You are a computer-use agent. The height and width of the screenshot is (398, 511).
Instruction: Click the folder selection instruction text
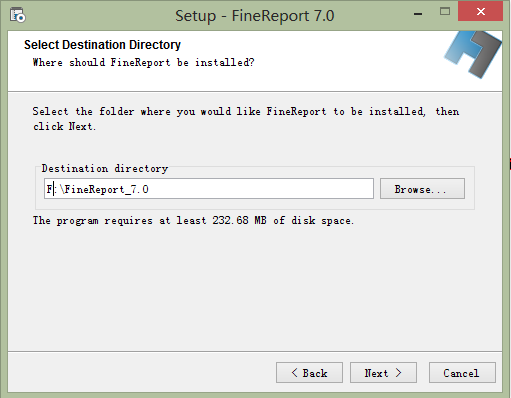point(246,119)
